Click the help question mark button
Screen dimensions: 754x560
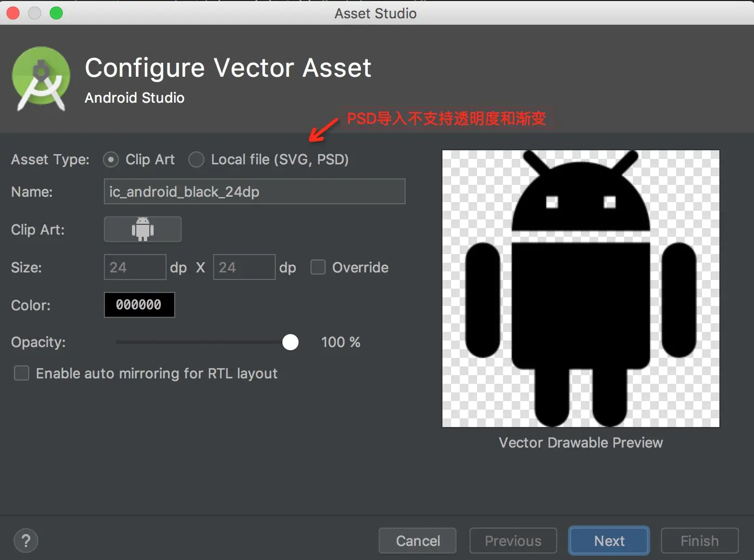click(26, 541)
